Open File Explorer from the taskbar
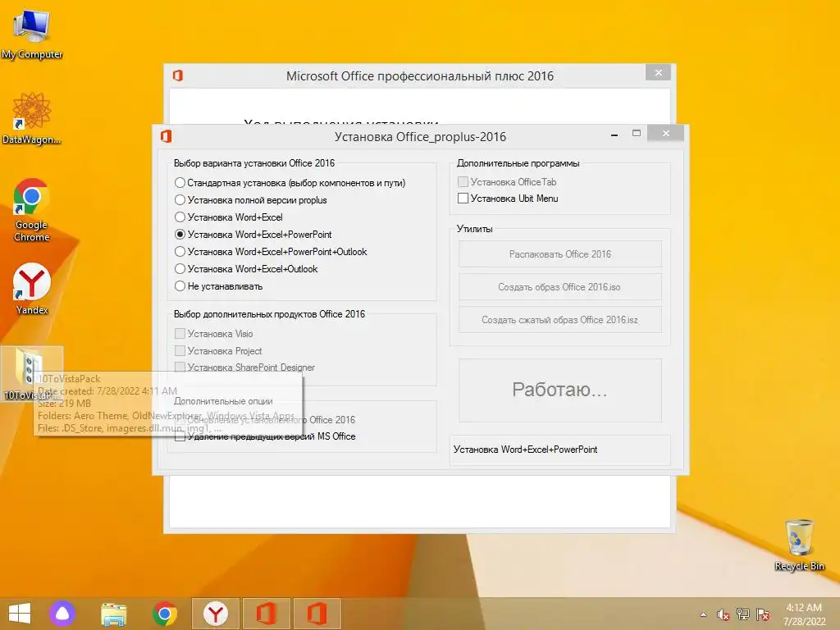This screenshot has width=840, height=630. click(x=113, y=614)
